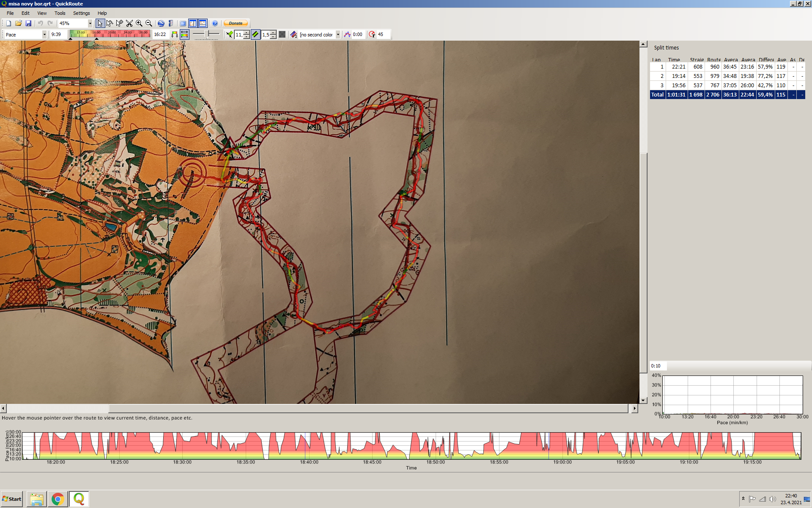Image resolution: width=812 pixels, height=508 pixels.
Task: Open a file with the folder icon
Action: coord(19,23)
